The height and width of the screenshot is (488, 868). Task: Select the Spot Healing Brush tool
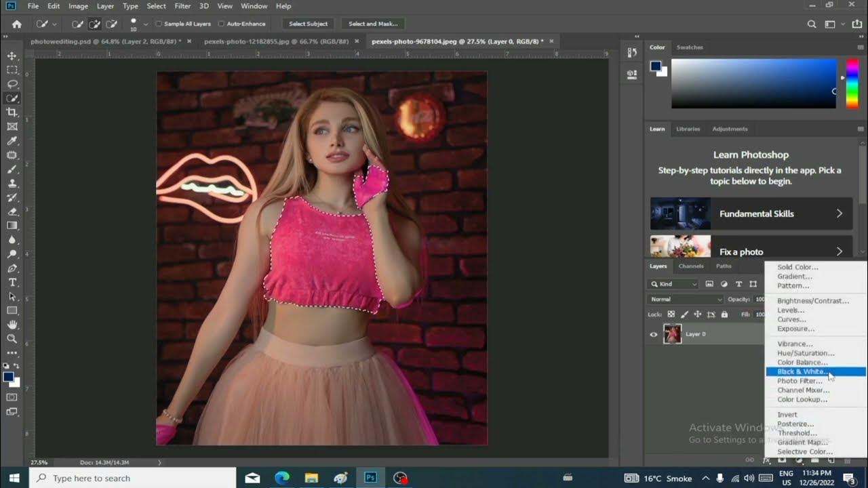point(12,155)
